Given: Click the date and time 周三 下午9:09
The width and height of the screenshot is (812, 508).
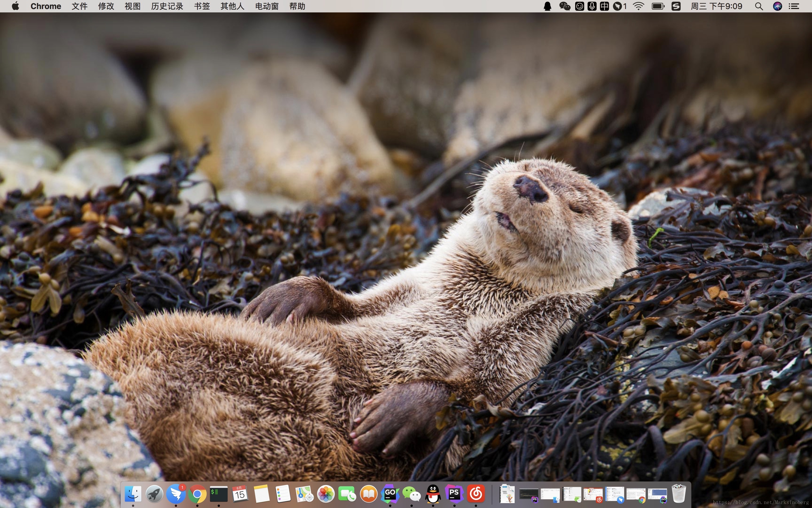Looking at the screenshot, I should click(x=716, y=6).
